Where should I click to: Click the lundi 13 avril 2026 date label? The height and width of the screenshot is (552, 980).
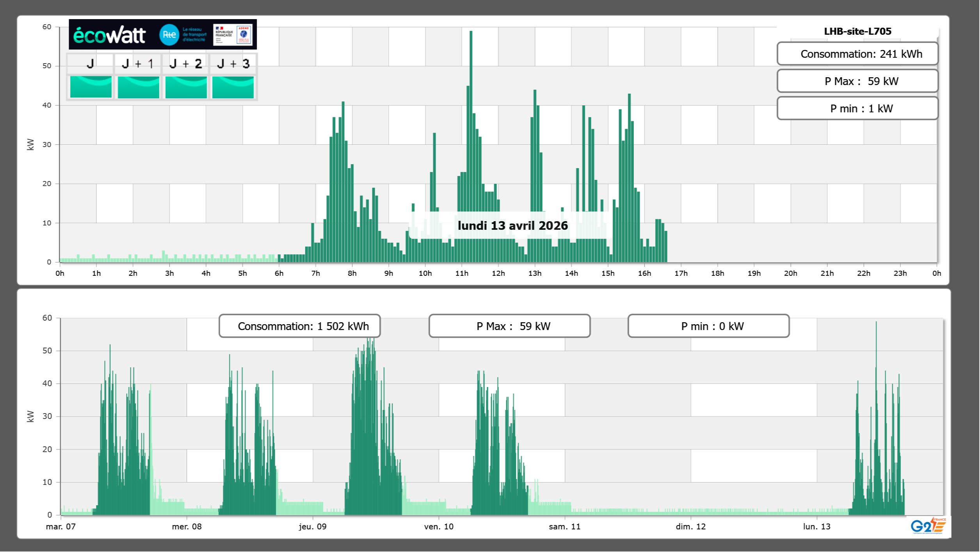pyautogui.click(x=512, y=225)
